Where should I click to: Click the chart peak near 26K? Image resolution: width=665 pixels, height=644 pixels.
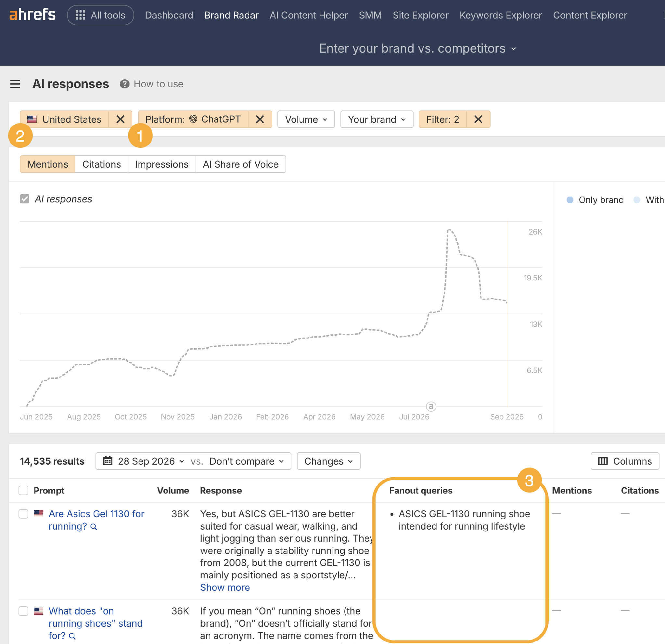[449, 230]
